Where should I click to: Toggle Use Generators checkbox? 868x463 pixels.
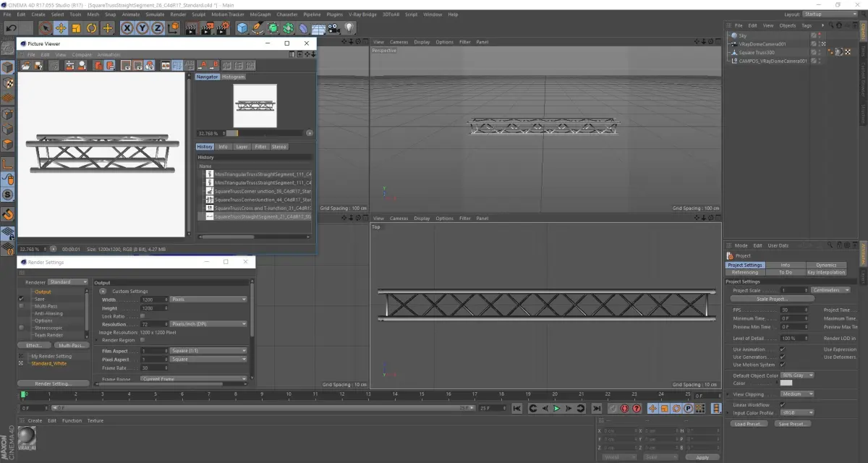click(782, 357)
